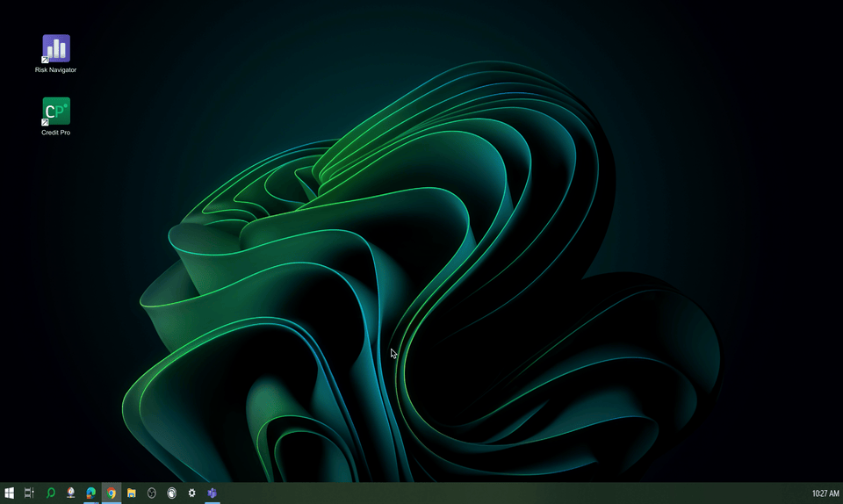Open OBS Studio from the taskbar
This screenshot has height=504, width=843.
point(152,493)
